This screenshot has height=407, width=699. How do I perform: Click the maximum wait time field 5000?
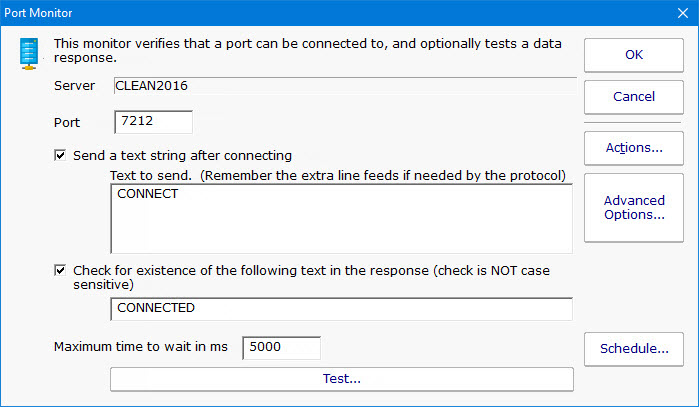click(x=281, y=347)
